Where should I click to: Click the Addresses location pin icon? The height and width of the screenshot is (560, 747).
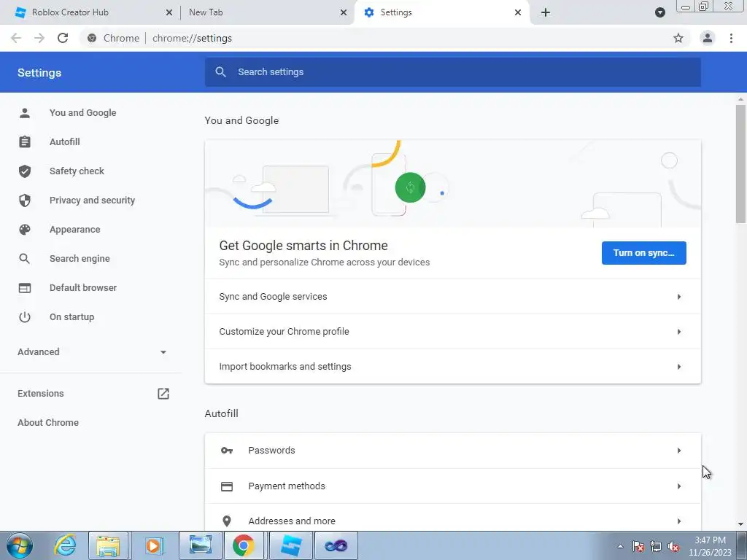(x=227, y=521)
